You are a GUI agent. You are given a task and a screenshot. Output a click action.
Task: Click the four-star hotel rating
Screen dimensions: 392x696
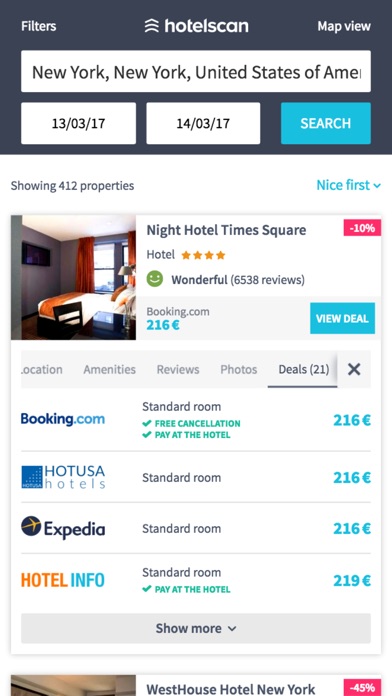pos(203,255)
